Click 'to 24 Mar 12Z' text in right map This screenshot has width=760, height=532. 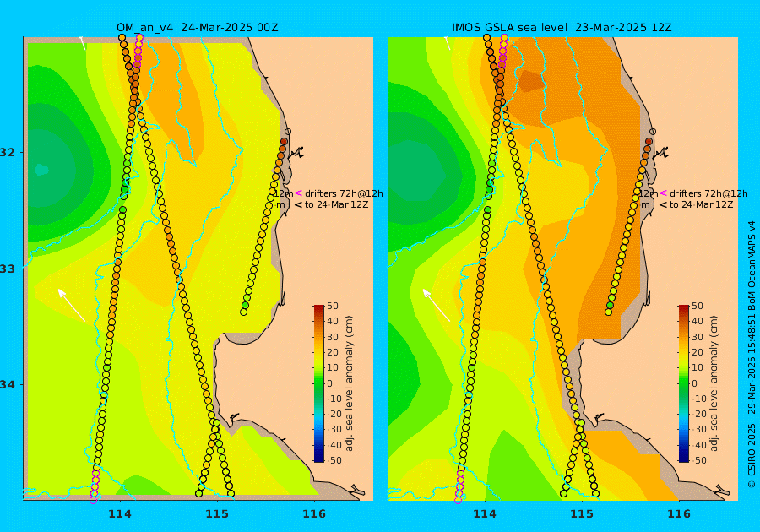pos(702,204)
